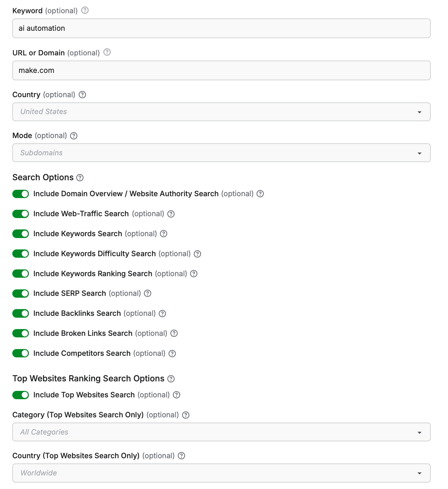Open the Search Options help icon
448x489 pixels.
coord(80,177)
